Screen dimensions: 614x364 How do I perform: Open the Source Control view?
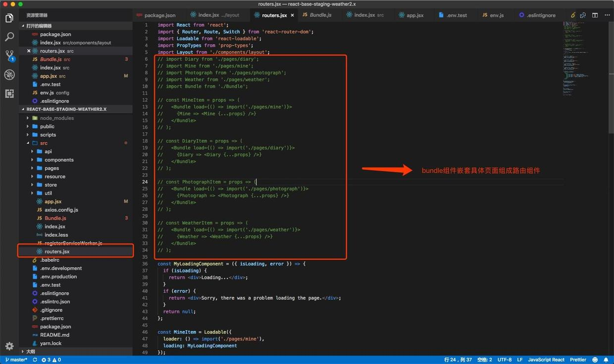[x=9, y=55]
